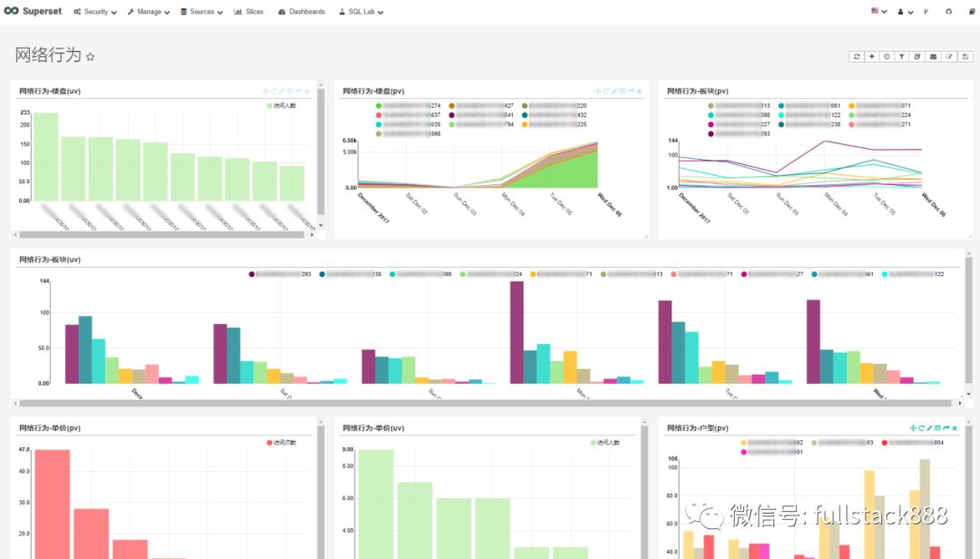Open the documentation book icon
The image size is (980, 559).
[972, 11]
